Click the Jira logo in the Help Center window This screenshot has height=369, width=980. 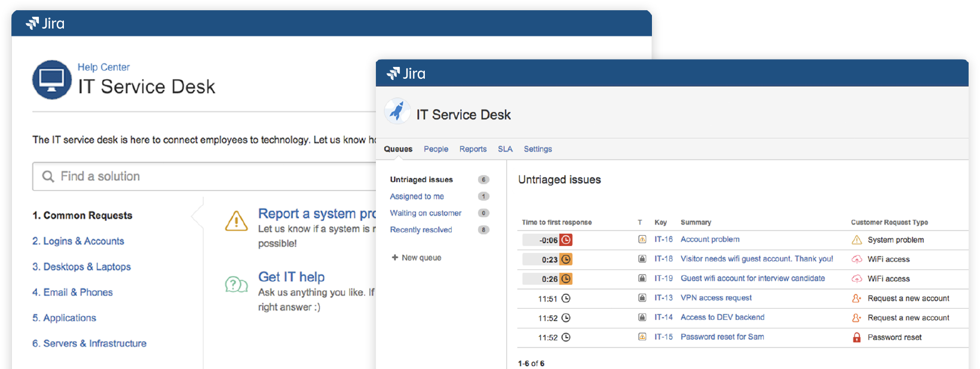[x=45, y=23]
